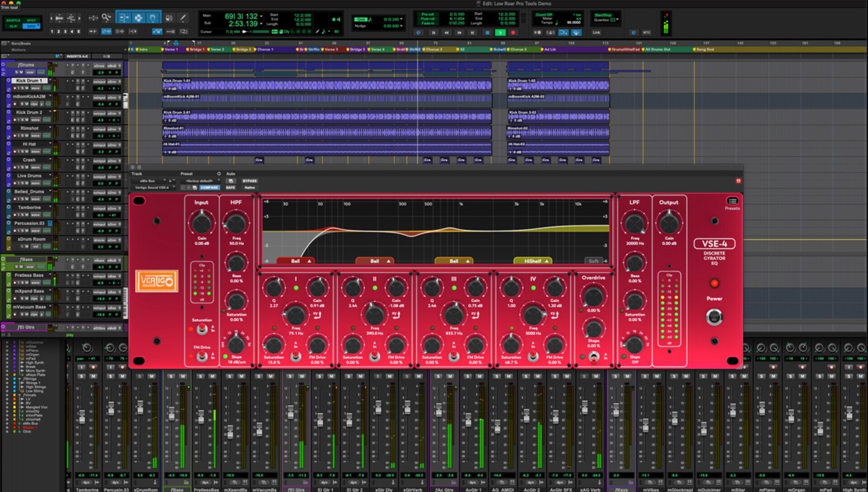Click band I XY link icon
Screen dimensions: 868x492
[317, 314]
